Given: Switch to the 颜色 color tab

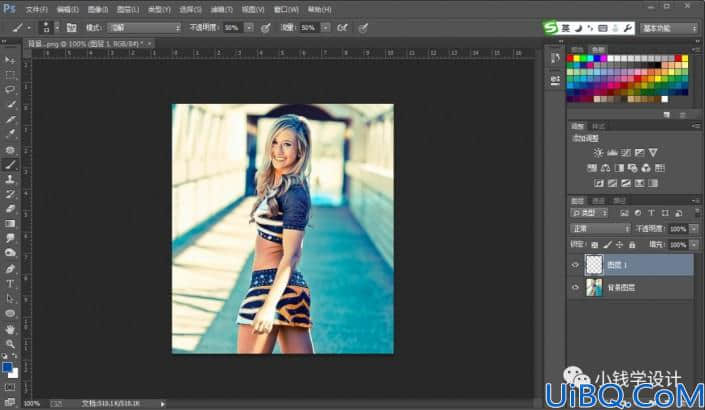Looking at the screenshot, I should [x=577, y=50].
